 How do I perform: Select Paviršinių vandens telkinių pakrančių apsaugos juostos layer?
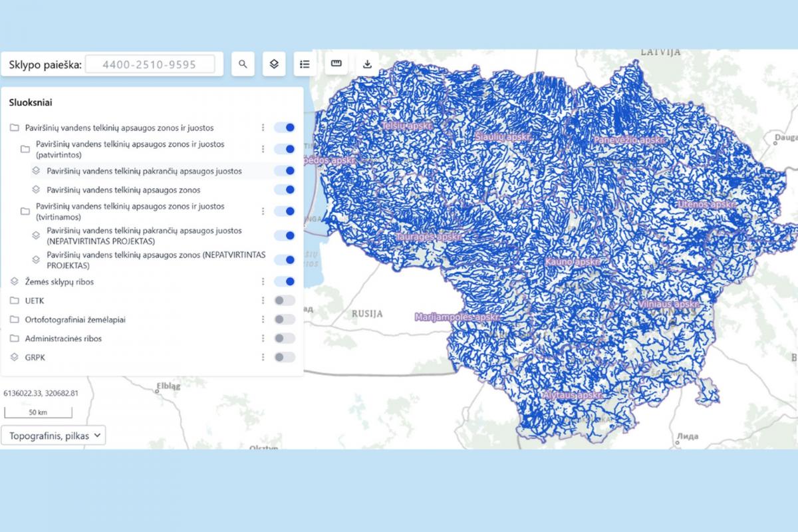click(144, 171)
